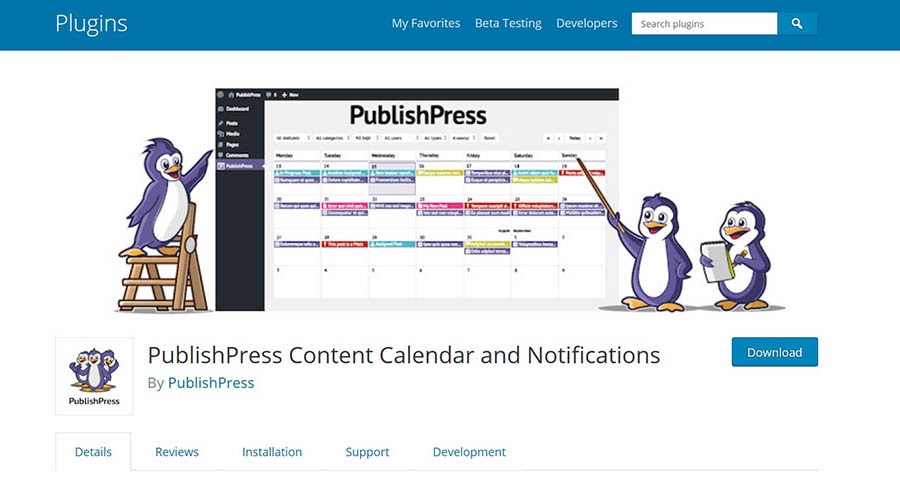The image size is (900, 488).
Task: View the Support tab
Action: pos(367,452)
